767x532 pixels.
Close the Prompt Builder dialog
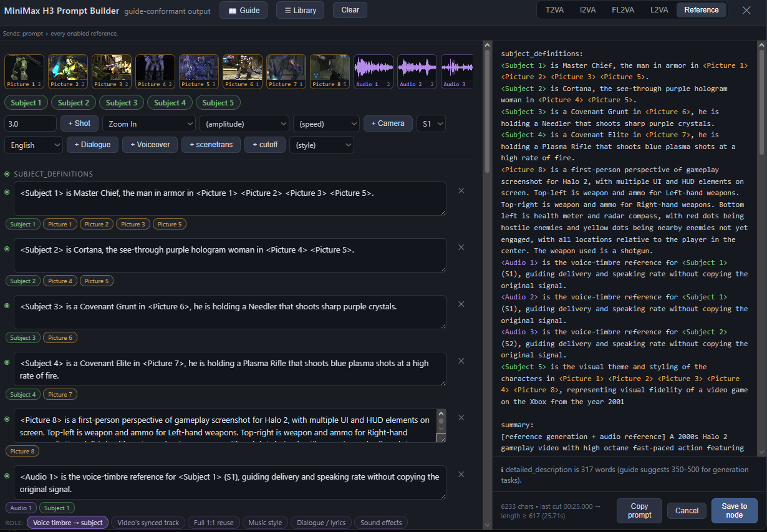746,10
